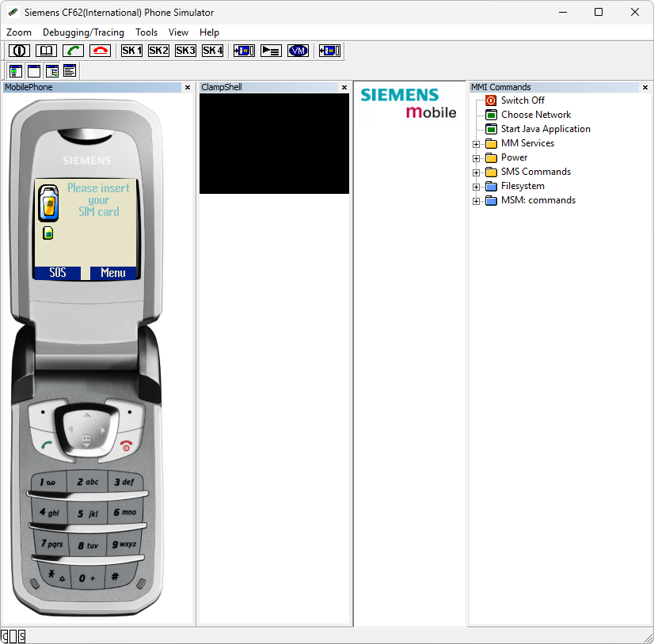Tap the 0 + key on keypad
Viewport: 654px width, 644px height.
[x=88, y=578]
